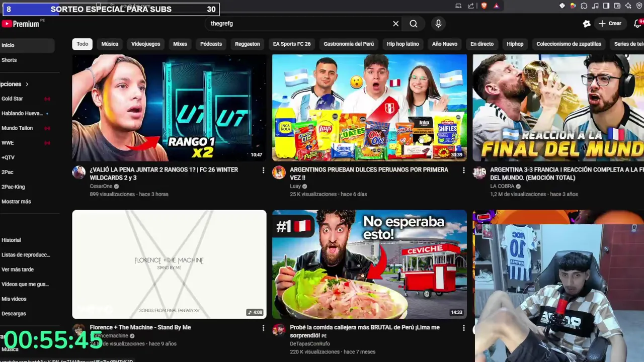The image size is (644, 362).
Task: Select the Reggaeton filter chip
Action: coord(248,44)
